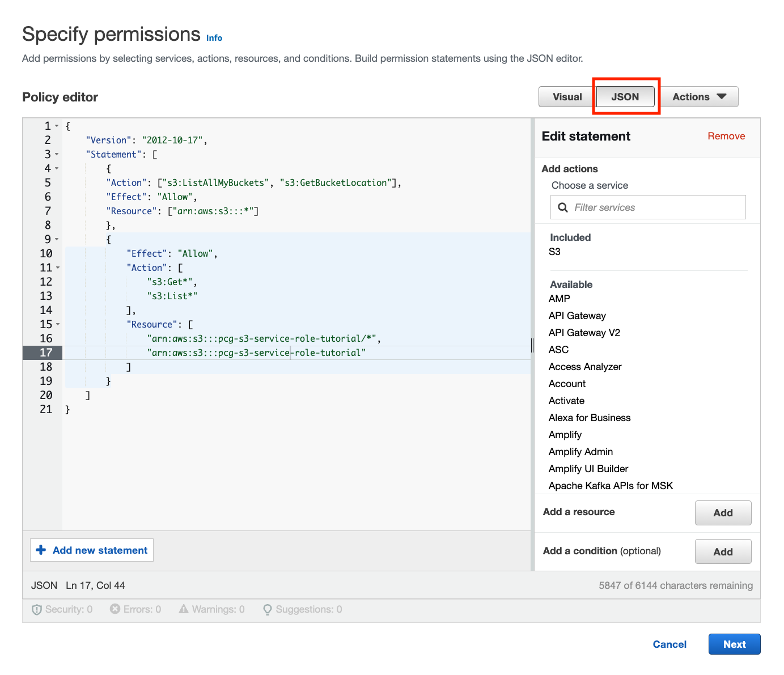Choose ASC from Available services
784x675 pixels.
[558, 350]
